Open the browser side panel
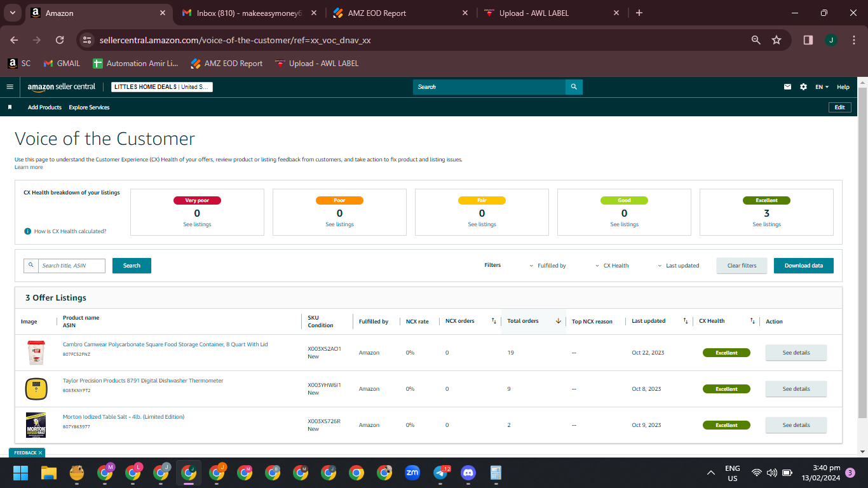This screenshot has width=868, height=488. coord(808,40)
